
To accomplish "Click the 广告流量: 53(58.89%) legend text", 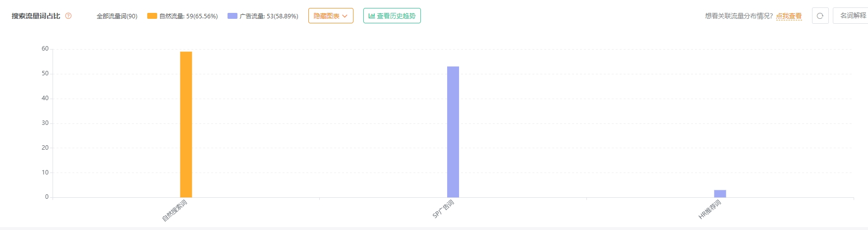I will click(x=269, y=16).
